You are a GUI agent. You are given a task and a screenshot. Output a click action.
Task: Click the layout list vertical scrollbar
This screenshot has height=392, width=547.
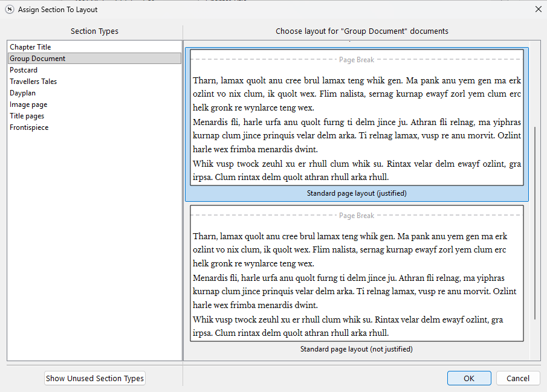534,223
